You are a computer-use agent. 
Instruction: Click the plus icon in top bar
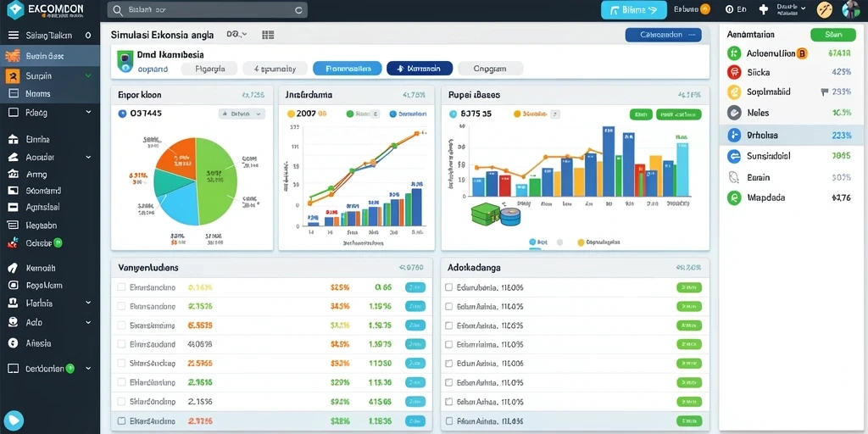point(764,9)
